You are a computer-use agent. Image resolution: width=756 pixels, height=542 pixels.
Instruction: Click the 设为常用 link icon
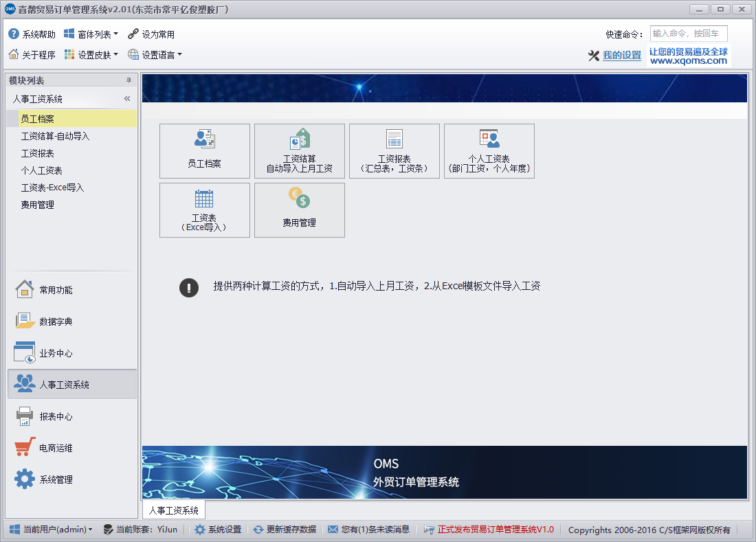[133, 34]
